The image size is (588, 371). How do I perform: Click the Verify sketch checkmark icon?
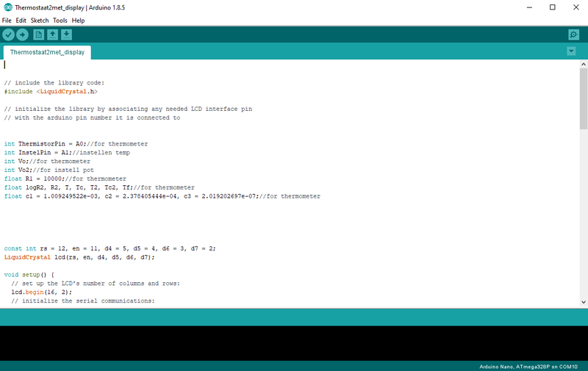(x=8, y=35)
